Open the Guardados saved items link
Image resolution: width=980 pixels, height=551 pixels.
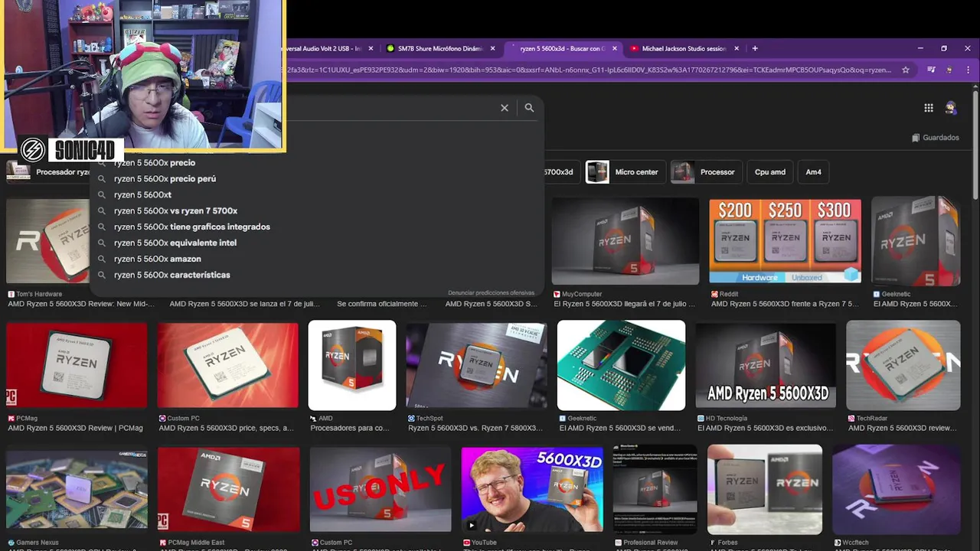pos(936,138)
